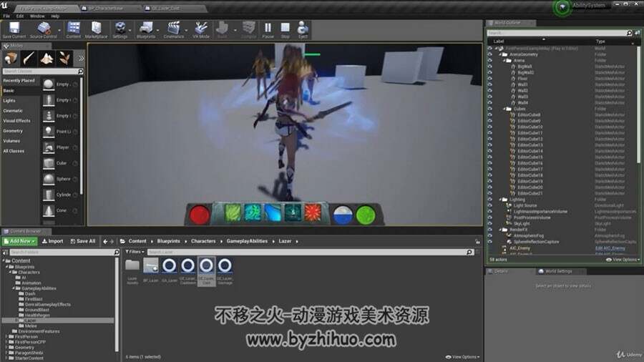Open View Options in World Outliner

(x=623, y=260)
